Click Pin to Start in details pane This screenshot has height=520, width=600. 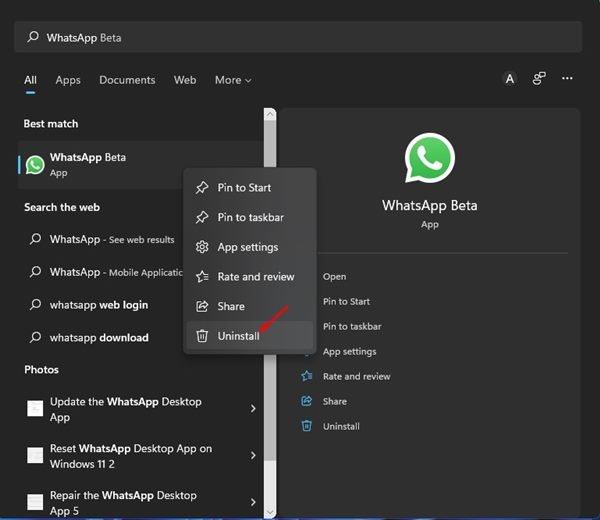(346, 302)
